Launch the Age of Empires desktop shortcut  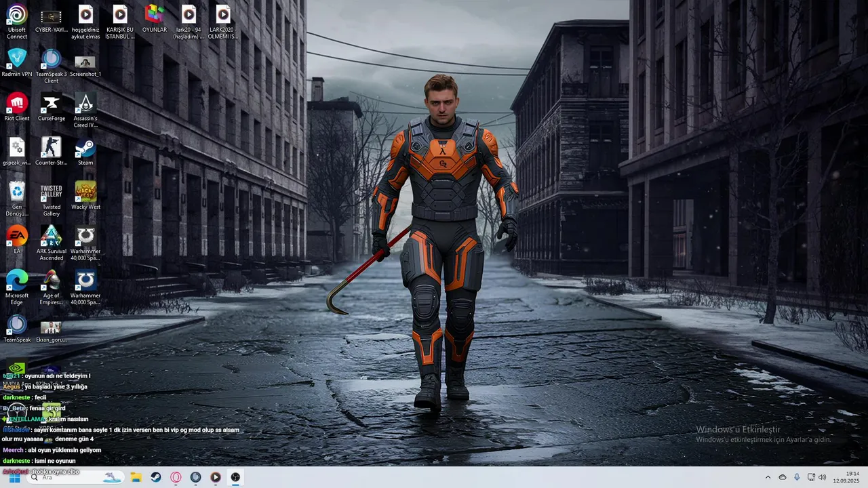[51, 287]
